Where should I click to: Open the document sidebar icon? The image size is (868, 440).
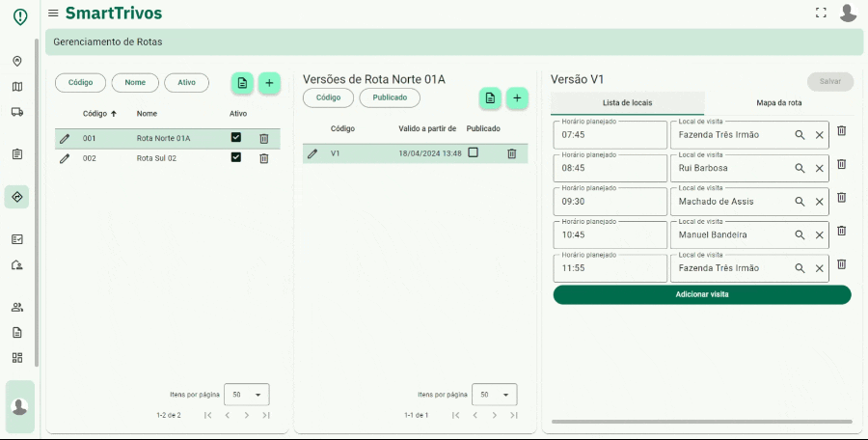(17, 333)
